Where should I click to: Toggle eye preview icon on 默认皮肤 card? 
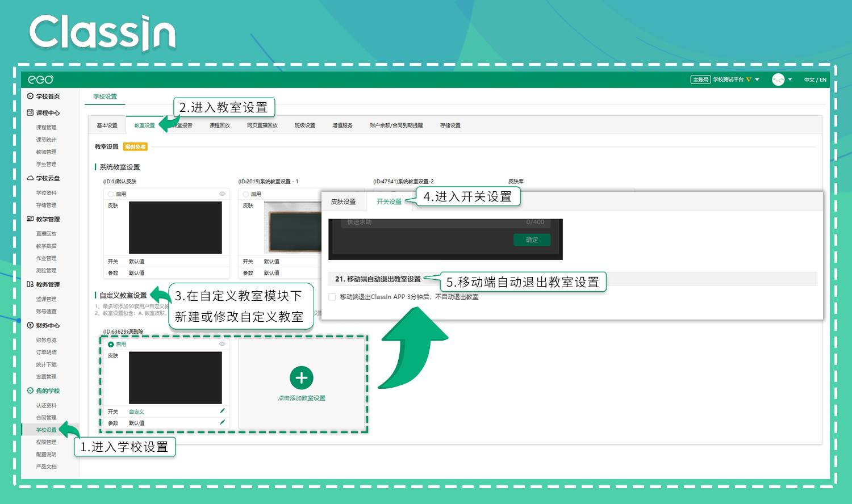click(x=222, y=194)
